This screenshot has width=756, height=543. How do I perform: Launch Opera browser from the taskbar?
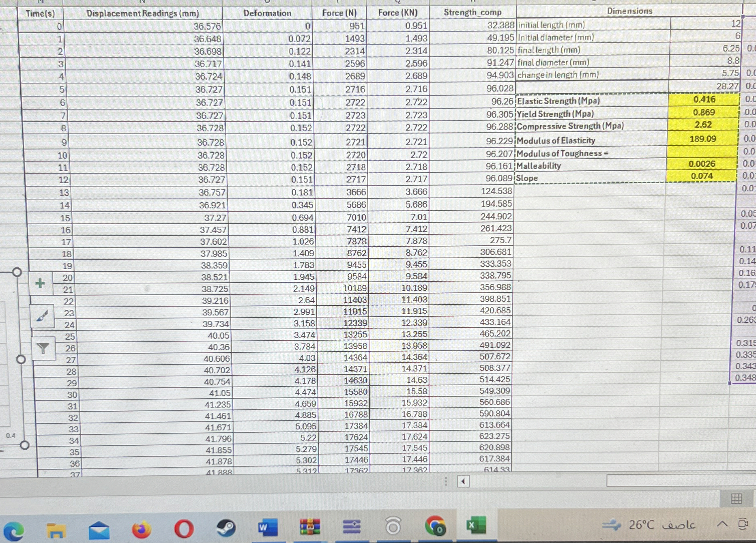click(184, 529)
